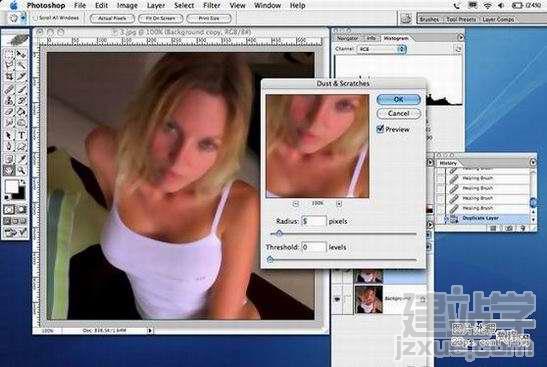Click the Radius slider handle
This screenshot has height=367, width=547.
click(x=279, y=233)
